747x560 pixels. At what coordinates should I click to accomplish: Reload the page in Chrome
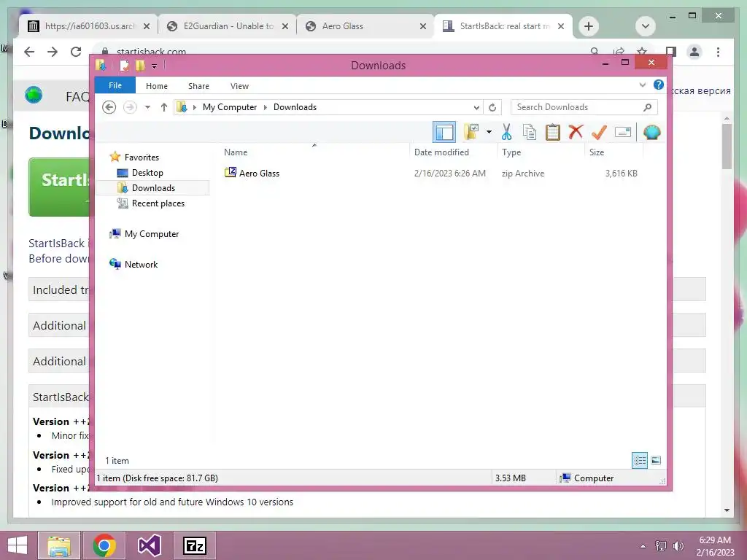pyautogui.click(x=76, y=52)
